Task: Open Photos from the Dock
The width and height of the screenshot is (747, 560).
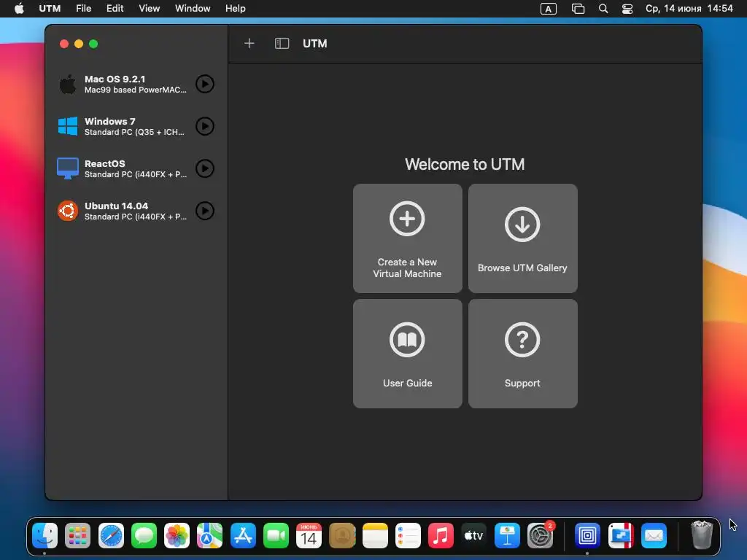Action: (177, 536)
